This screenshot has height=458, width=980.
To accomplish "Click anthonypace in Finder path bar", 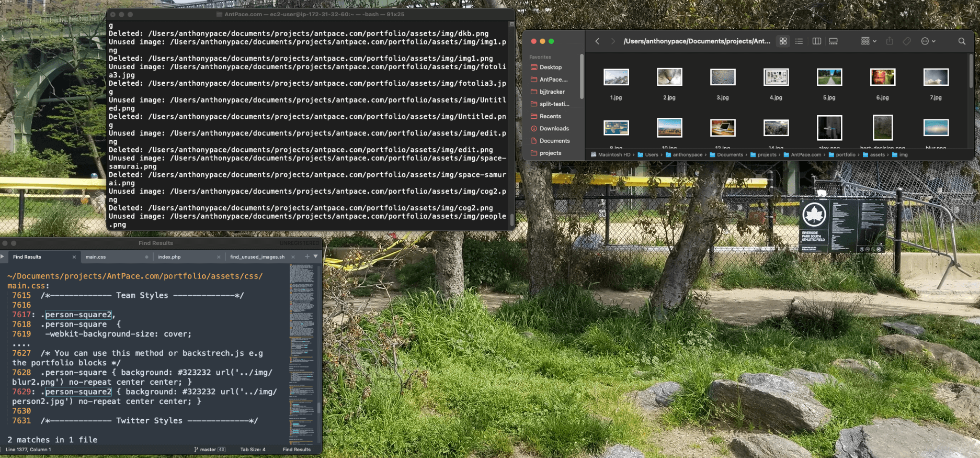I will pos(684,155).
